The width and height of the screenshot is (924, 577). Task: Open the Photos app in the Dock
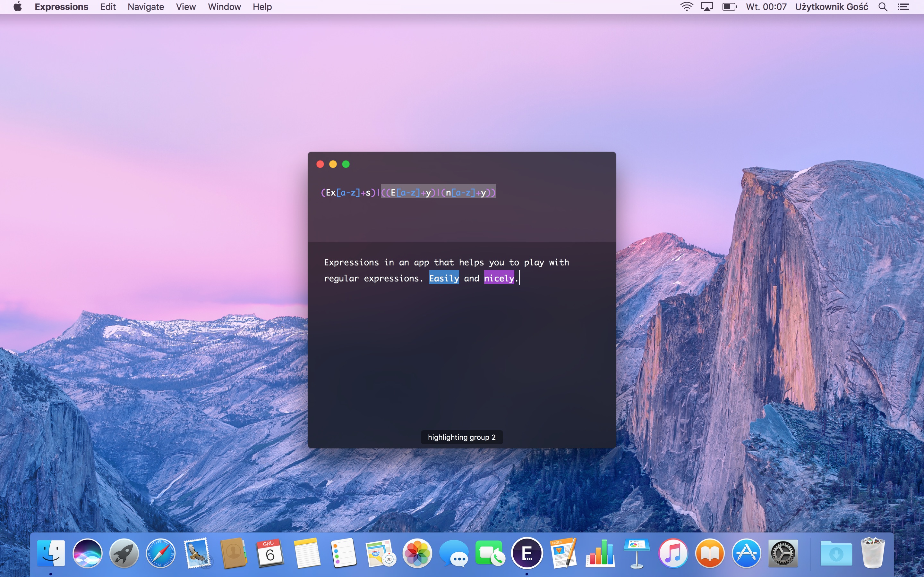click(x=417, y=553)
